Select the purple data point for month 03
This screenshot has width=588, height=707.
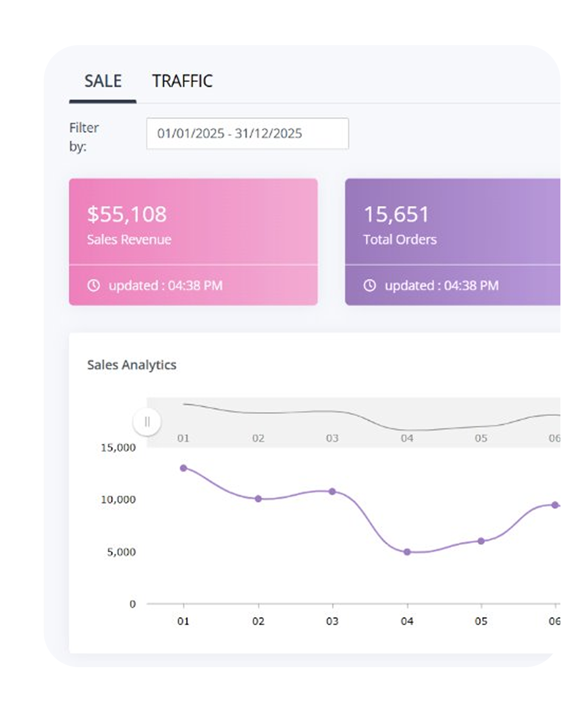[x=332, y=491]
